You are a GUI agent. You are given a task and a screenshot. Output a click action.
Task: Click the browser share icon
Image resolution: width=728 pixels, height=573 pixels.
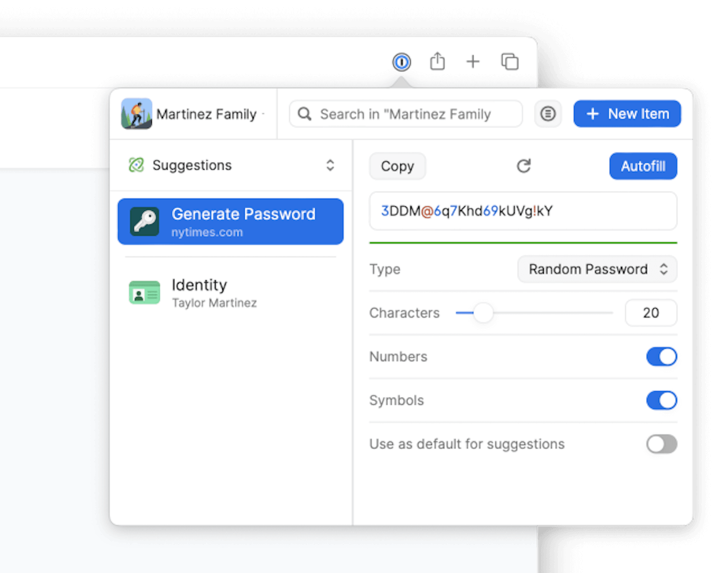pyautogui.click(x=437, y=62)
